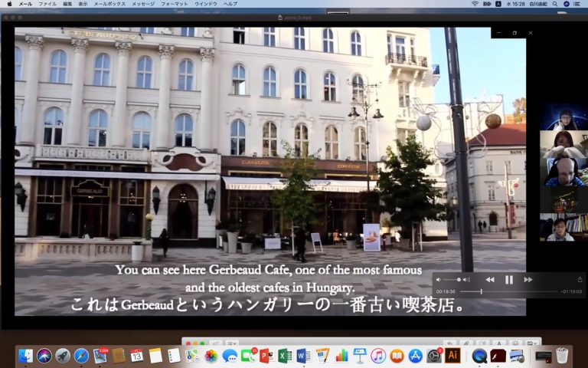Open the ヘルプ menu

(x=230, y=4)
